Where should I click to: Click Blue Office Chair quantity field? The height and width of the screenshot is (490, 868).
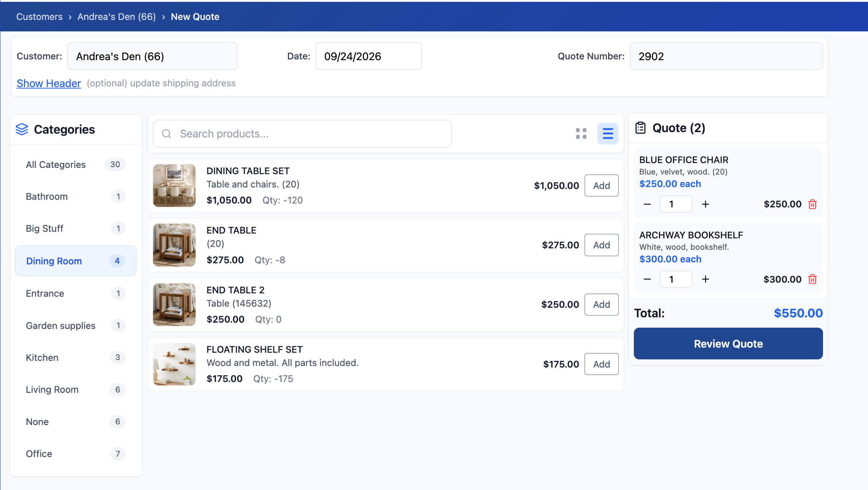point(676,204)
